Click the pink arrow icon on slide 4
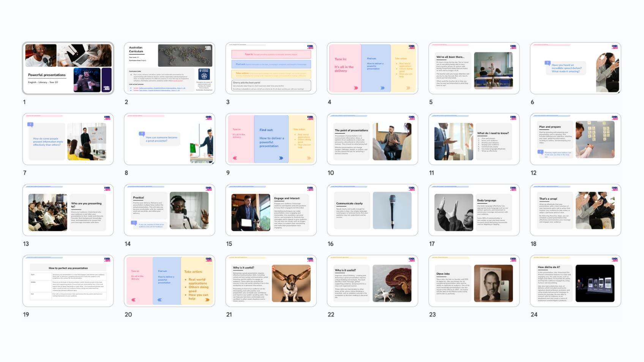This screenshot has width=644, height=362. [356, 88]
